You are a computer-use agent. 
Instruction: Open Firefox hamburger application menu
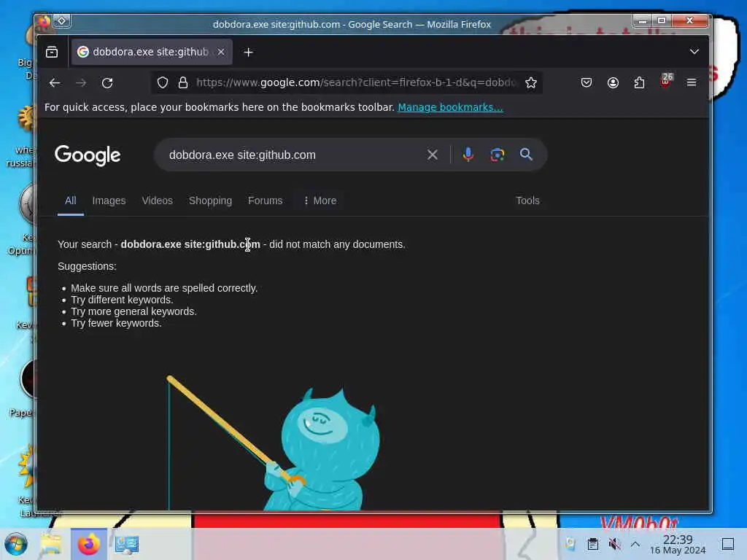click(x=692, y=83)
